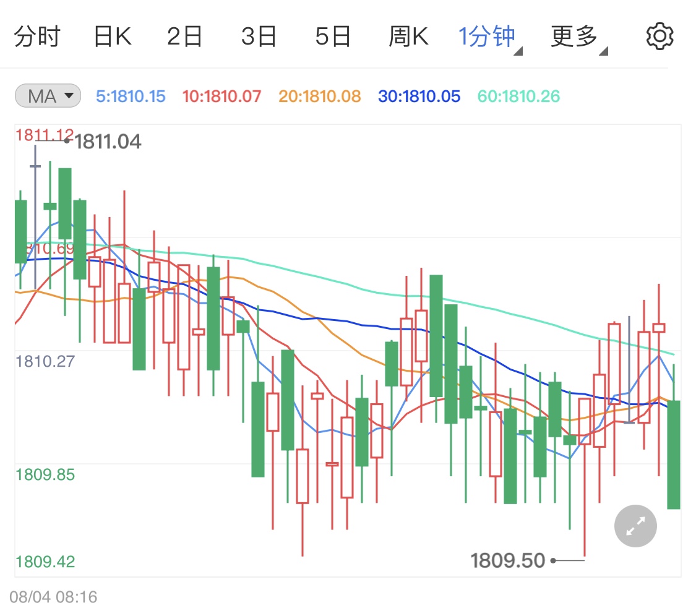
Task: Click the 1810.27 axis price label
Action: pyautogui.click(x=45, y=361)
